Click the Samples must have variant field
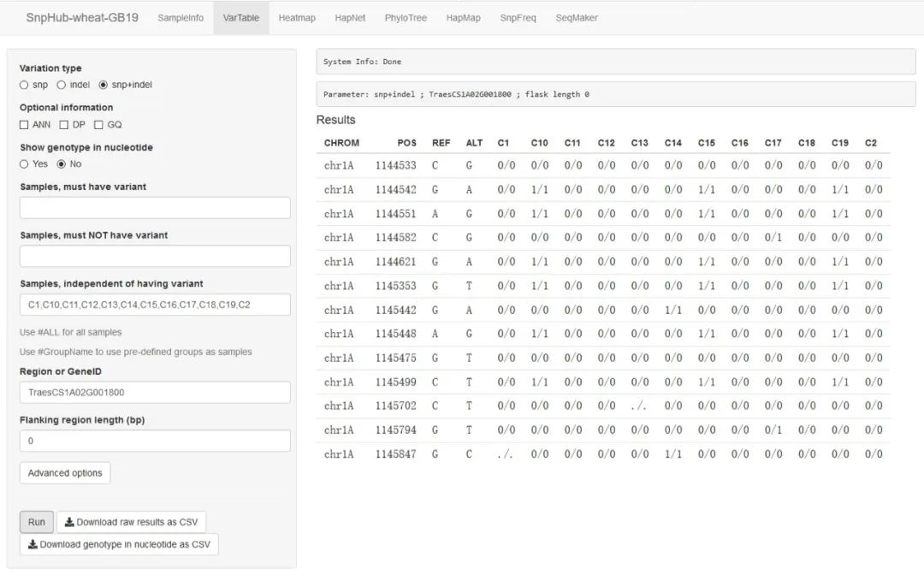Viewport: 924px width, 587px height. click(x=155, y=208)
